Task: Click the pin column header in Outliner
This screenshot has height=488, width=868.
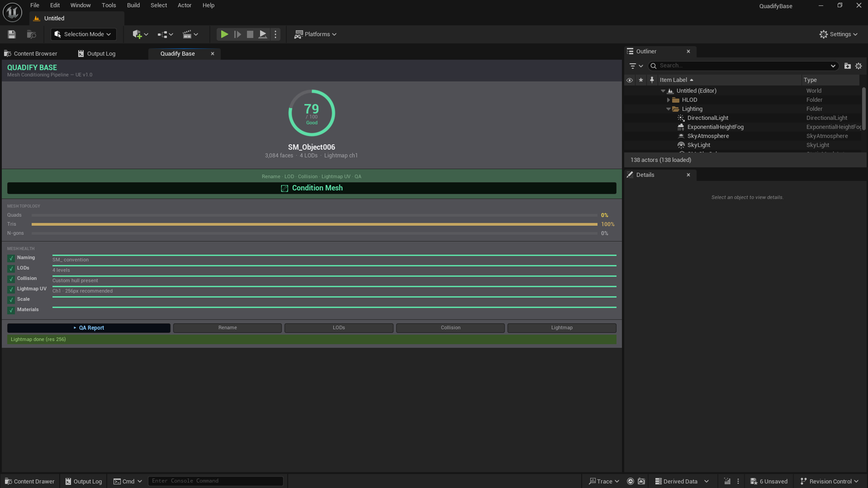Action: [652, 80]
